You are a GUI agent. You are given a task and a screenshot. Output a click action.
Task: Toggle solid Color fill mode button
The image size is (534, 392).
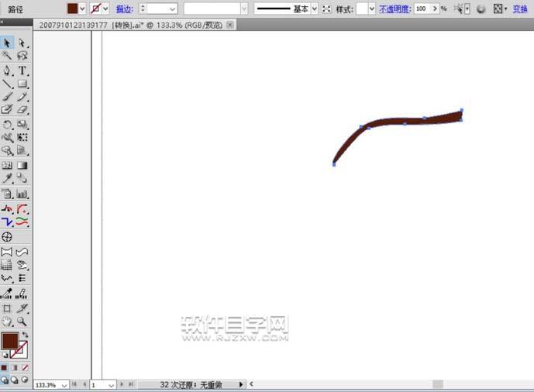click(x=4, y=367)
